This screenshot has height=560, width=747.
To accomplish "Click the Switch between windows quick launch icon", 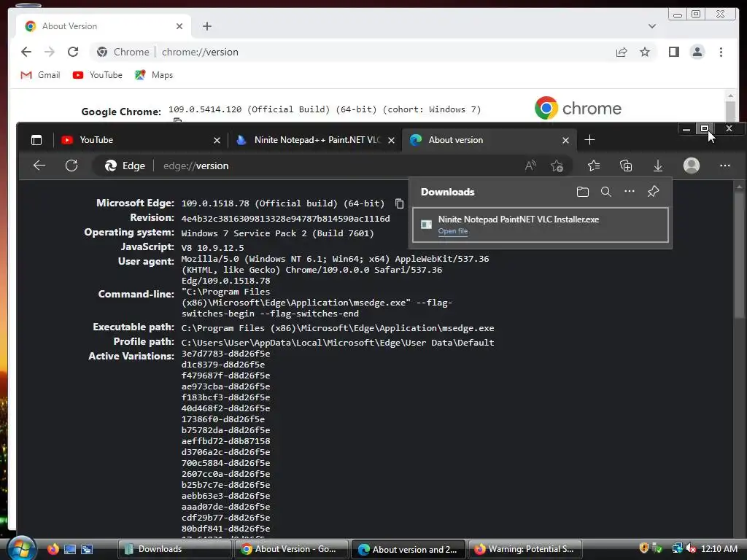I will pos(87,549).
